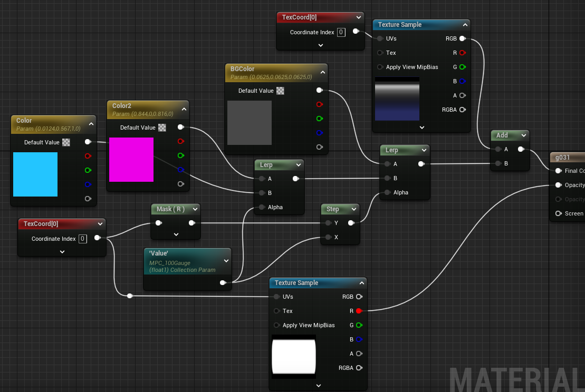This screenshot has height=392, width=585.
Task: Collapse the top Texture Sample node
Action: tap(465, 25)
